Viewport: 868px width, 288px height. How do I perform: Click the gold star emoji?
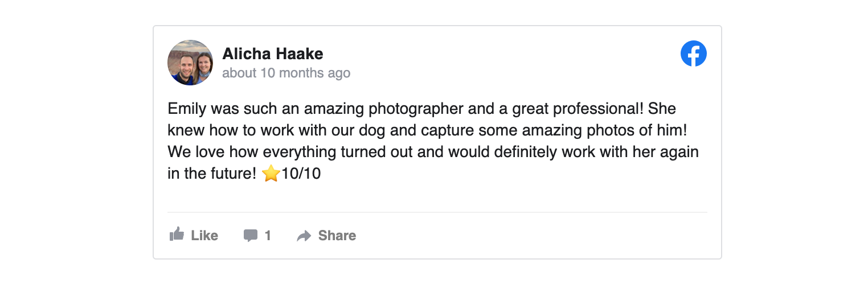coord(271,174)
